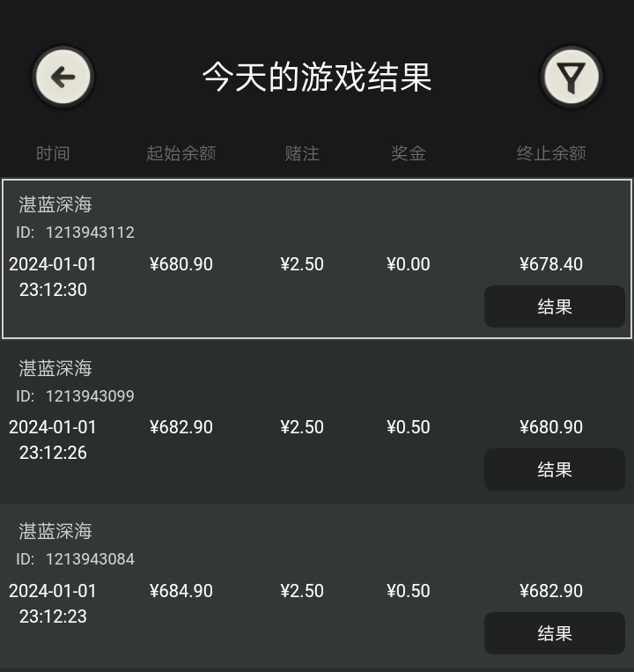The height and width of the screenshot is (672, 634).
Task: Click the 23:12:30 timestamp entry
Action: coord(53,290)
